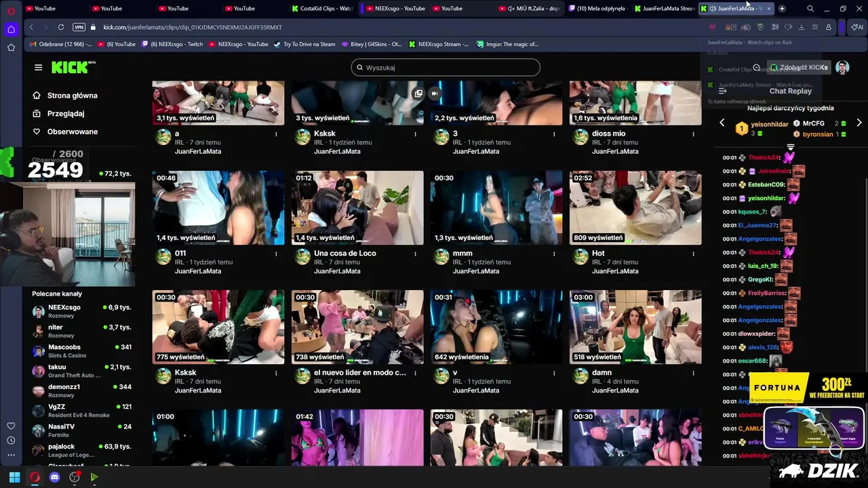This screenshot has height=488, width=868.
Task: Click the Wyszukaj search field
Action: click(446, 68)
